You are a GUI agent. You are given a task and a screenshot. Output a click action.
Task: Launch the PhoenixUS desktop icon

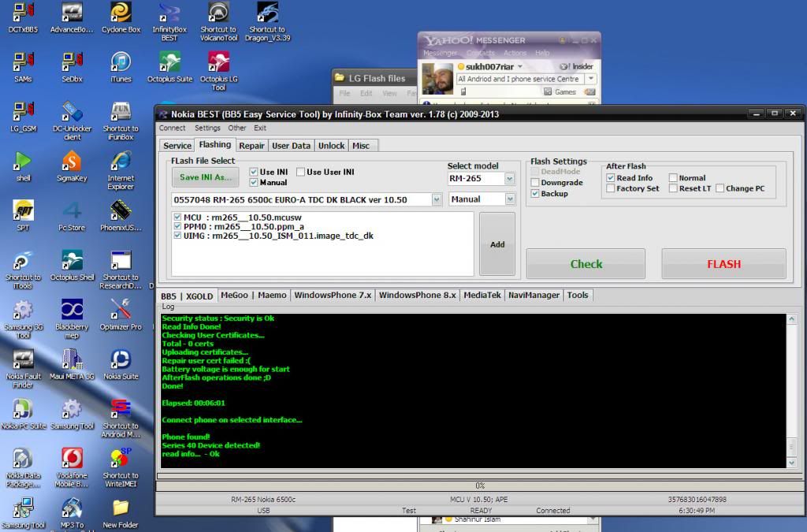(x=121, y=216)
